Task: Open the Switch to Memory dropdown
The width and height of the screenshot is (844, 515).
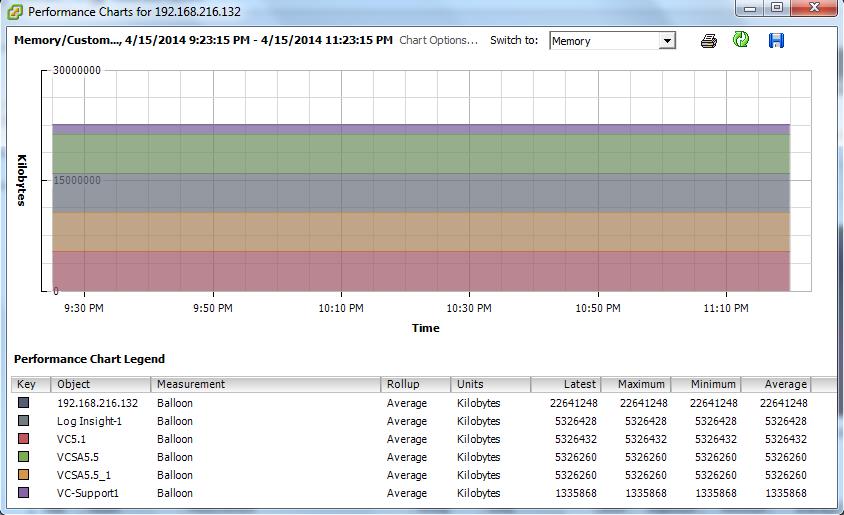Action: (x=612, y=41)
